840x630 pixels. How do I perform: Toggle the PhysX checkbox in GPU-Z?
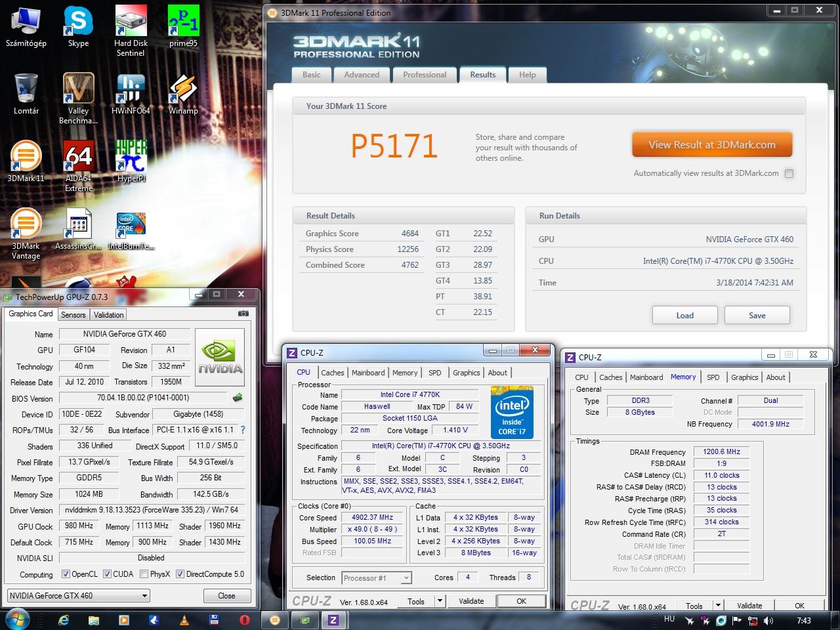tap(144, 574)
